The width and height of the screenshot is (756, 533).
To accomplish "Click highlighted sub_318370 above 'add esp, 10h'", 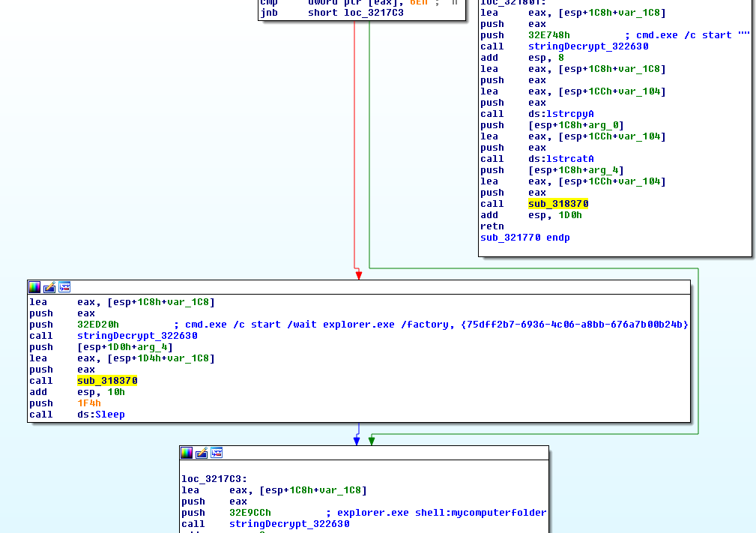I will coord(107,381).
